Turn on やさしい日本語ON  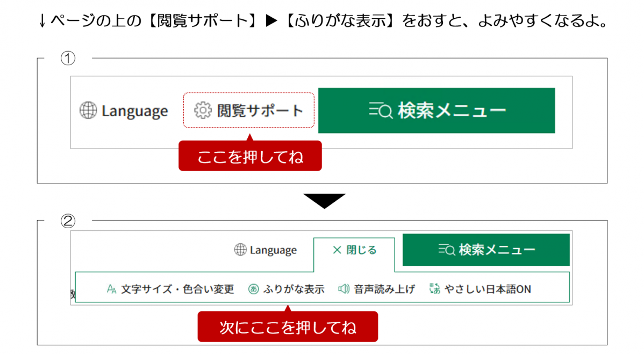tap(480, 289)
